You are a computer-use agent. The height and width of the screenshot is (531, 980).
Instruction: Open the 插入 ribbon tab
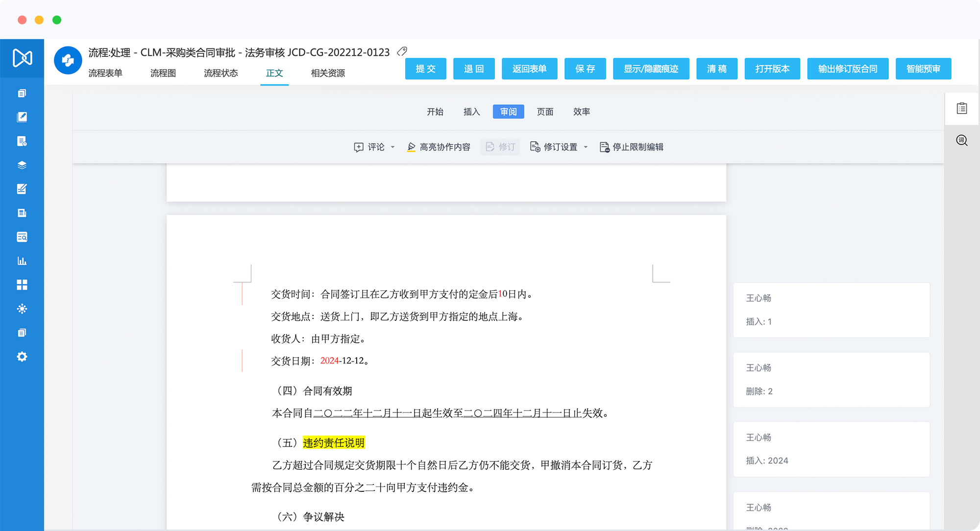[471, 112]
